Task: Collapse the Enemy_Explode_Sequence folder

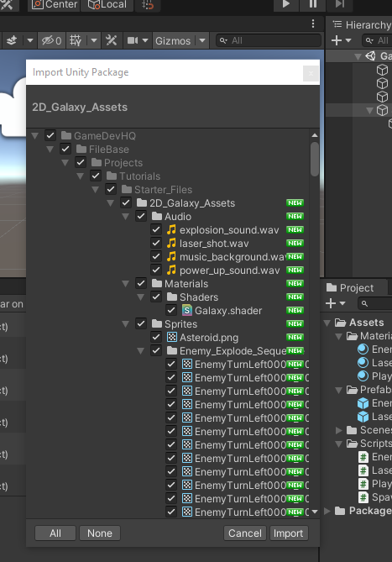Action: (141, 351)
